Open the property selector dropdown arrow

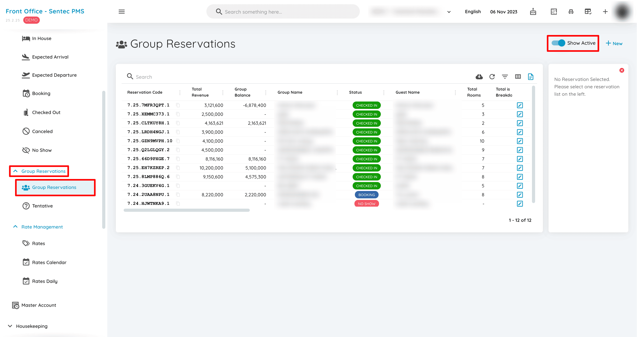click(x=449, y=12)
